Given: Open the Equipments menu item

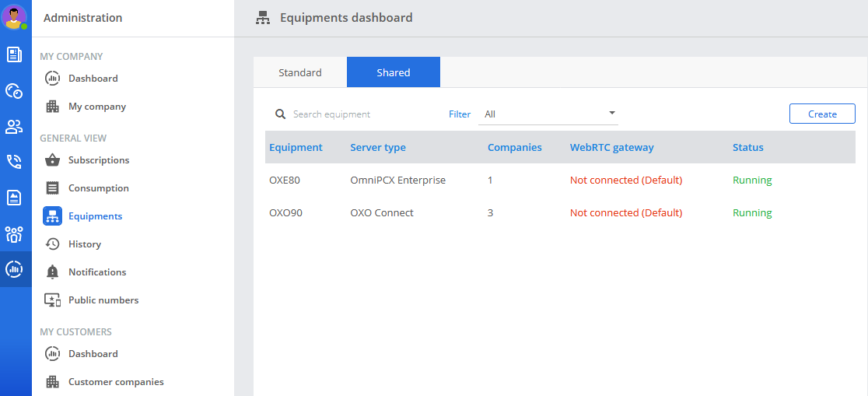Looking at the screenshot, I should pyautogui.click(x=95, y=216).
